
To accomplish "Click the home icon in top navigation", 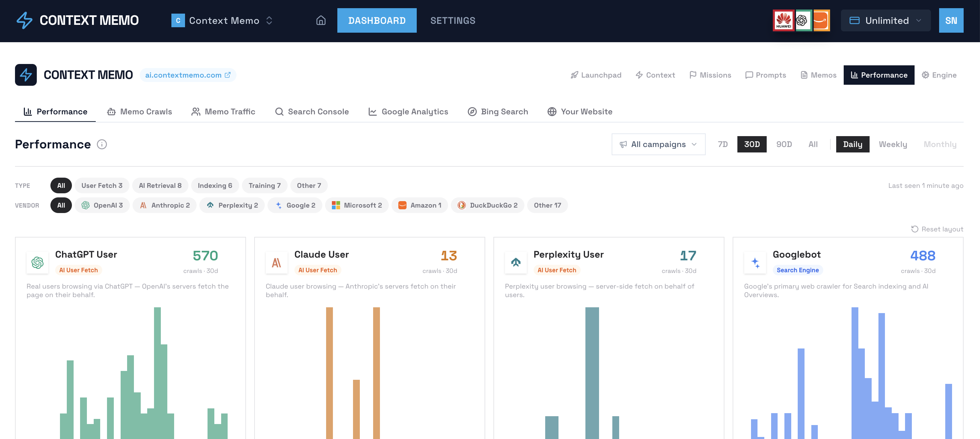I will (321, 20).
